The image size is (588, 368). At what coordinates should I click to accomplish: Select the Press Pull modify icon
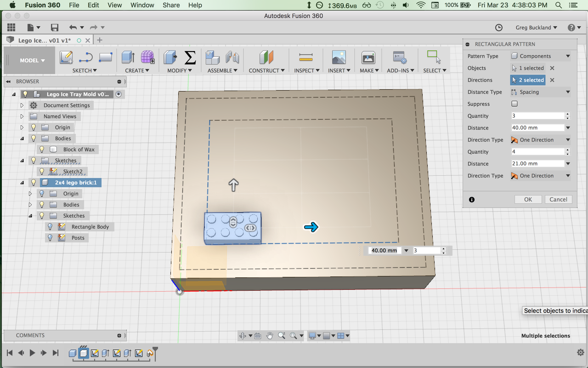[x=170, y=57]
